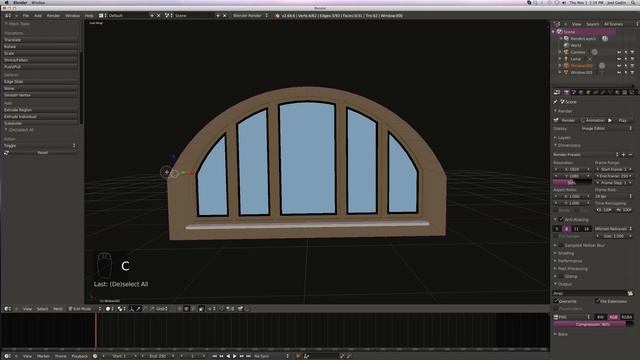Toggle visibility eye for Lamp in outliner
The image size is (640, 360).
click(619, 59)
